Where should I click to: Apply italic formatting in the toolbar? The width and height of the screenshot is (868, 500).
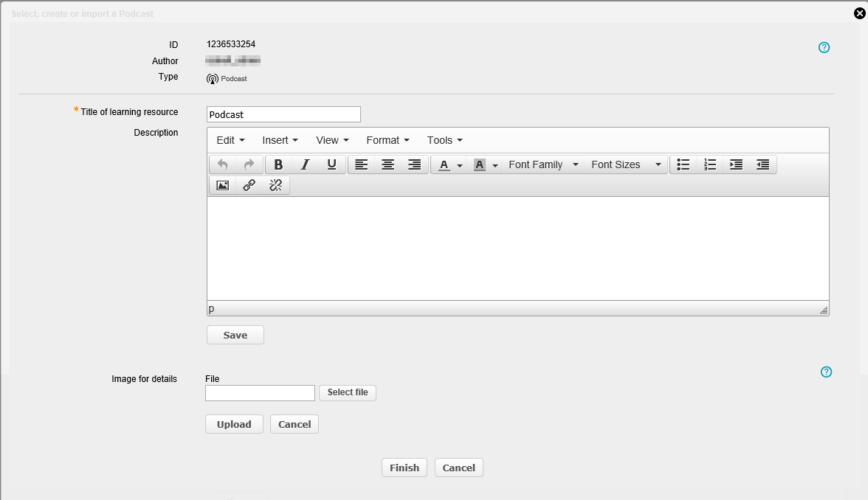tap(305, 164)
